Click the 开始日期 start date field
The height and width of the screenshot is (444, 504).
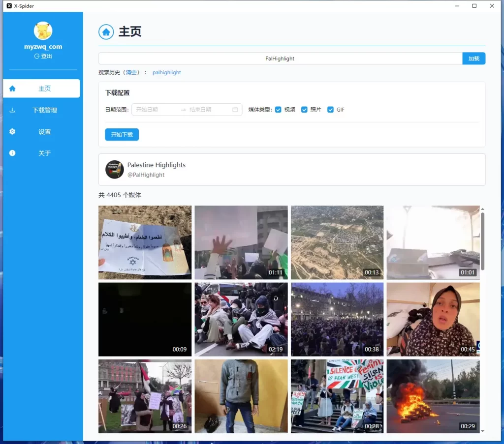[156, 110]
